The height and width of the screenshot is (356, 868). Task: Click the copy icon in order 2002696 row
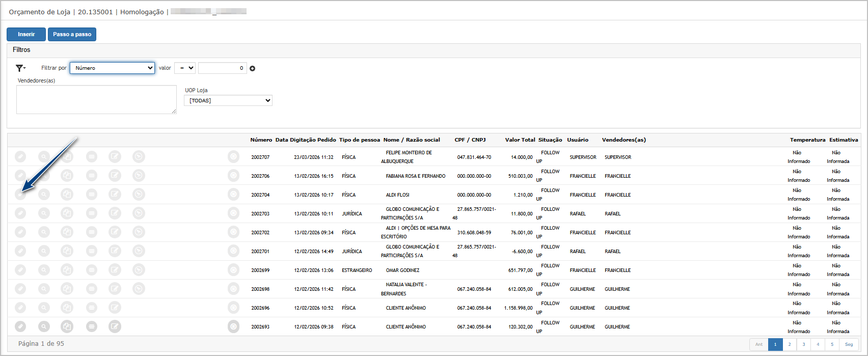pos(67,308)
